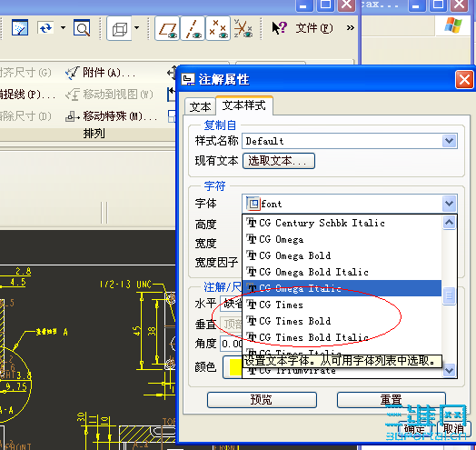Open the 样式名称 Default dropdown

[350, 141]
